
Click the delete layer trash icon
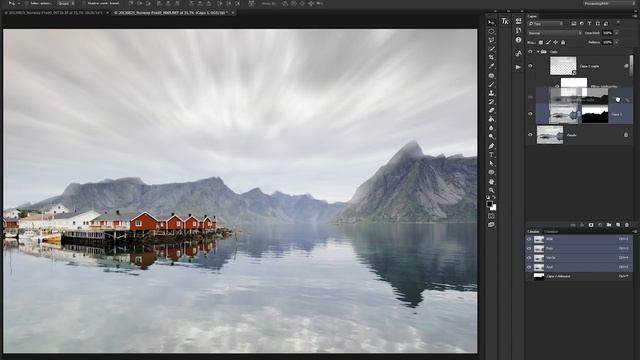coord(627,225)
